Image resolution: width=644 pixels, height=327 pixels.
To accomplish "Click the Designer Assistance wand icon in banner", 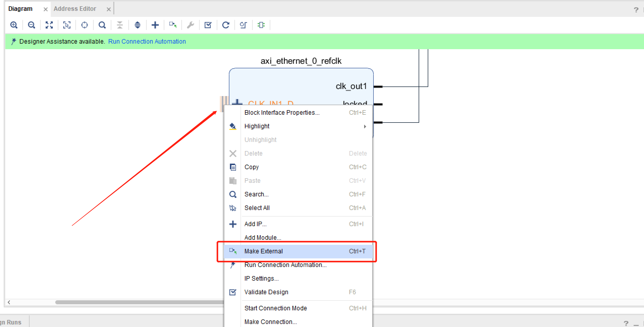I will pyautogui.click(x=14, y=41).
